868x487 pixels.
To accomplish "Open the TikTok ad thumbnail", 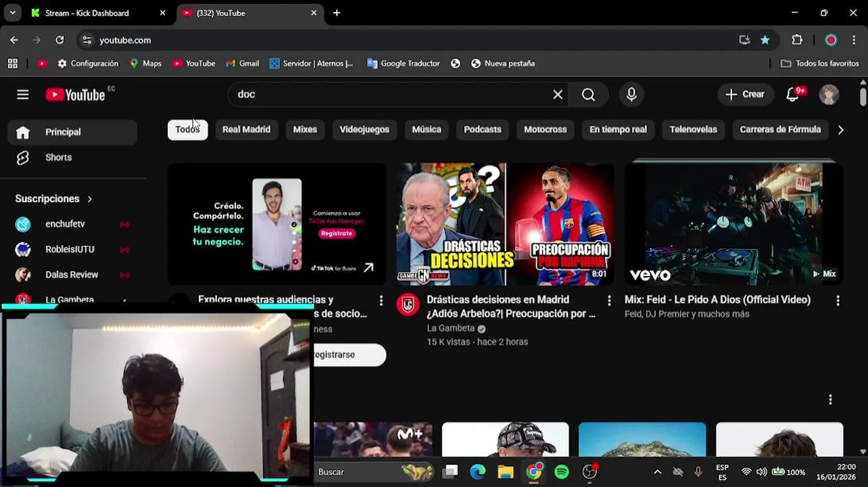I will [x=277, y=224].
